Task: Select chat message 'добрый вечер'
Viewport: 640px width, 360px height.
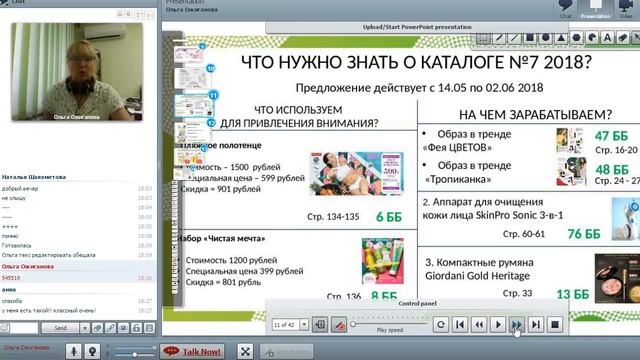Action: (x=20, y=189)
